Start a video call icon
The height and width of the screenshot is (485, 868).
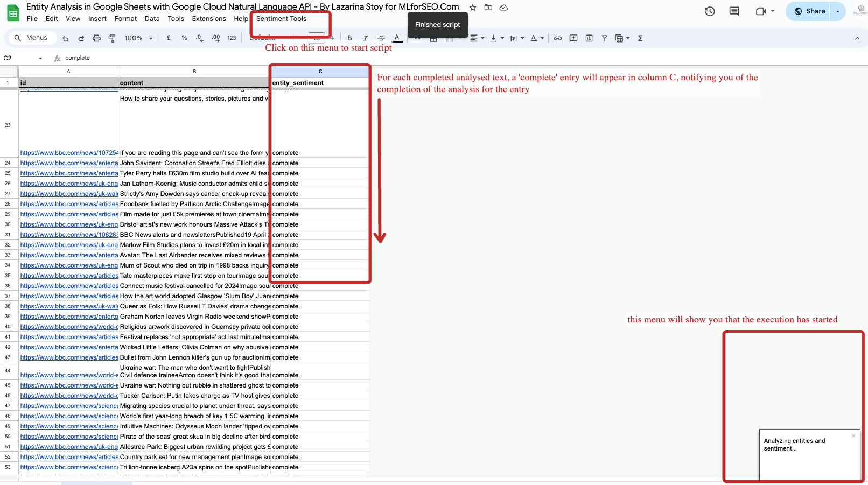[x=760, y=11]
